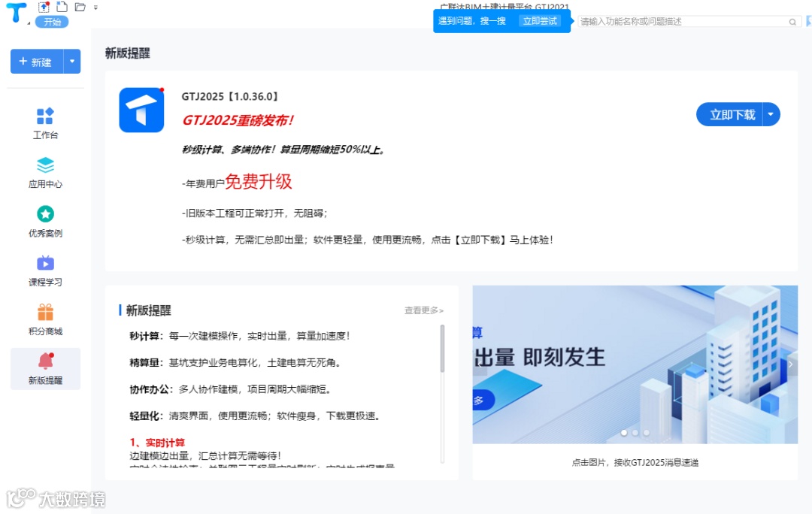Image resolution: width=812 pixels, height=514 pixels.
Task: Open 课程学习 in the sidebar
Action: 46,271
